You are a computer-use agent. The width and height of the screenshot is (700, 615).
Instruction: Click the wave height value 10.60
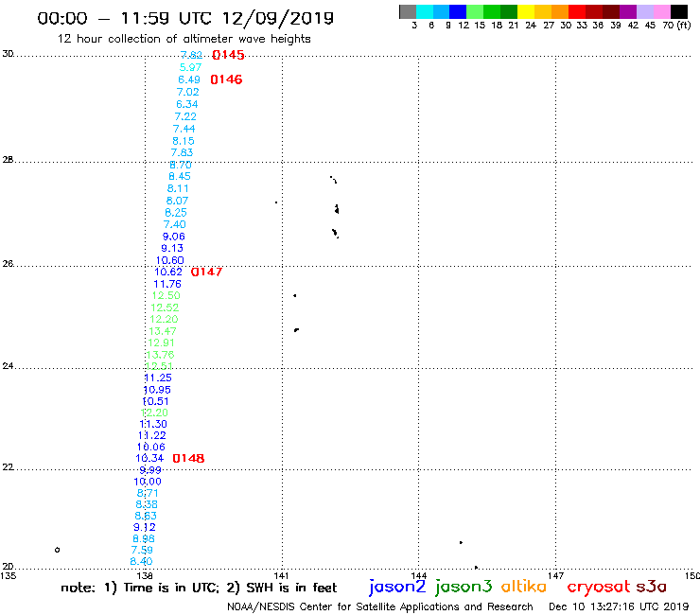pos(169,260)
